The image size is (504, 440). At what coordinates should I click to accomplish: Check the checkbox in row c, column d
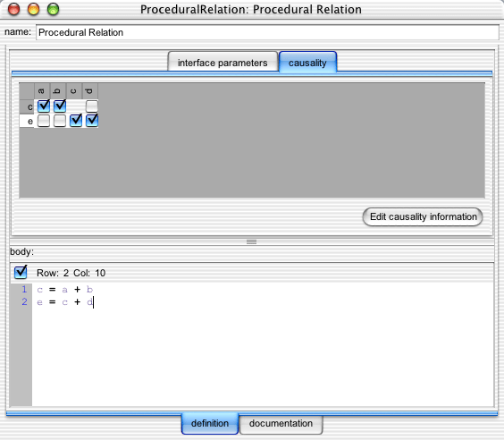(x=92, y=106)
